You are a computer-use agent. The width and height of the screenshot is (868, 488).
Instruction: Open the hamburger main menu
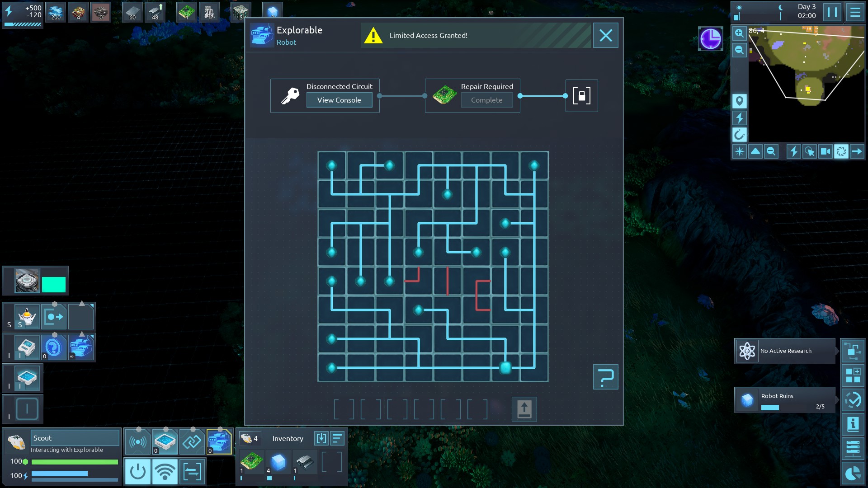pos(855,12)
